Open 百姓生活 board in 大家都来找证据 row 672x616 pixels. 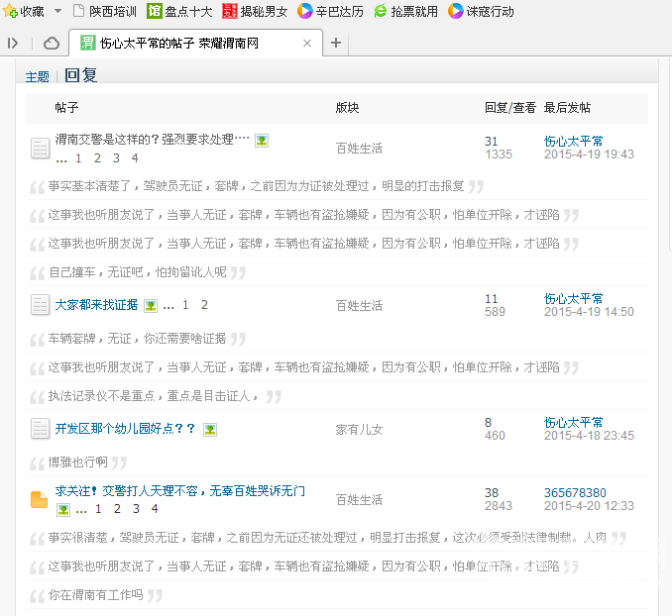pos(359,306)
